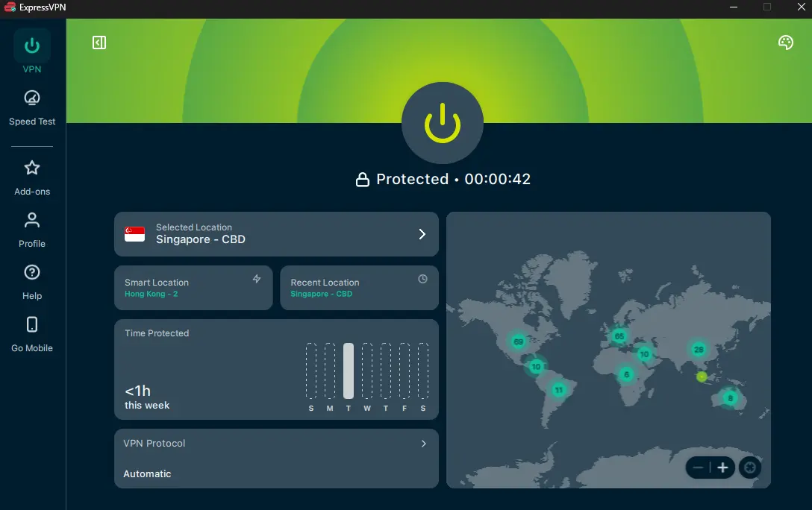Collapse the sidebar panel icon
The width and height of the screenshot is (812, 510).
click(99, 42)
